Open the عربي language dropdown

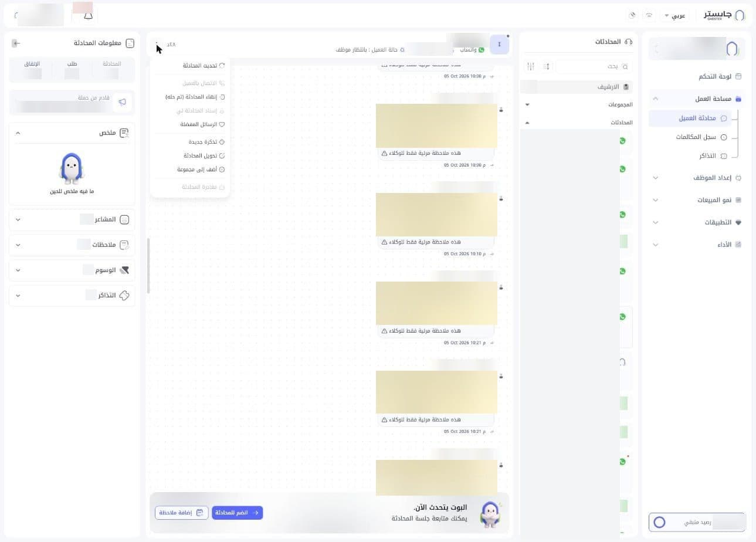click(674, 15)
